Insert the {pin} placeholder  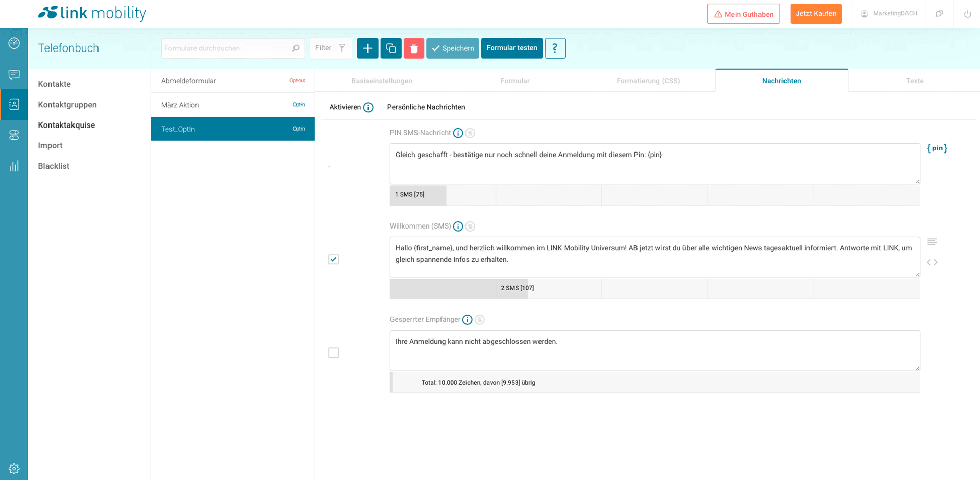(x=937, y=148)
